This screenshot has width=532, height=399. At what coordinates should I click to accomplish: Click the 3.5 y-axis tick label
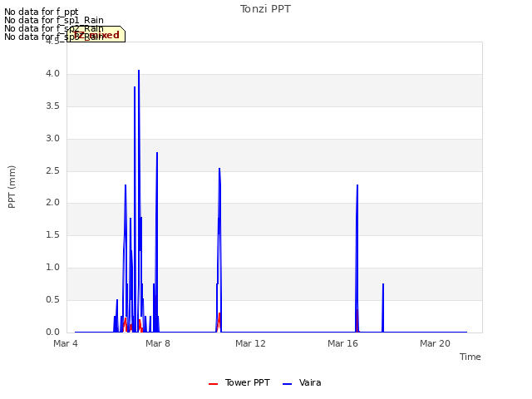coord(52,106)
